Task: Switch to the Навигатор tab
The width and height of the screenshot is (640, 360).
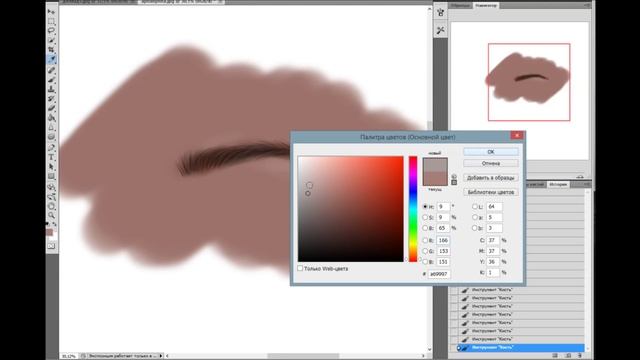Action: (486, 5)
